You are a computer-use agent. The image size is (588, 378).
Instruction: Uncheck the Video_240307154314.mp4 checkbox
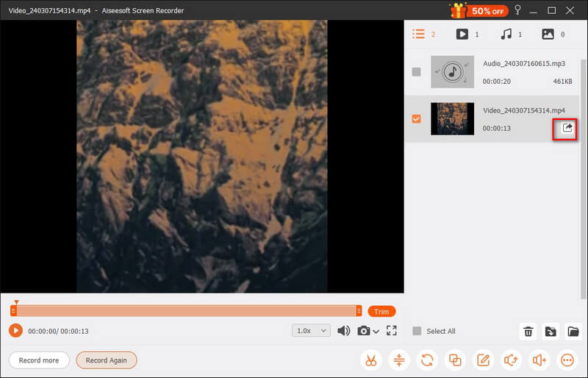tap(417, 118)
